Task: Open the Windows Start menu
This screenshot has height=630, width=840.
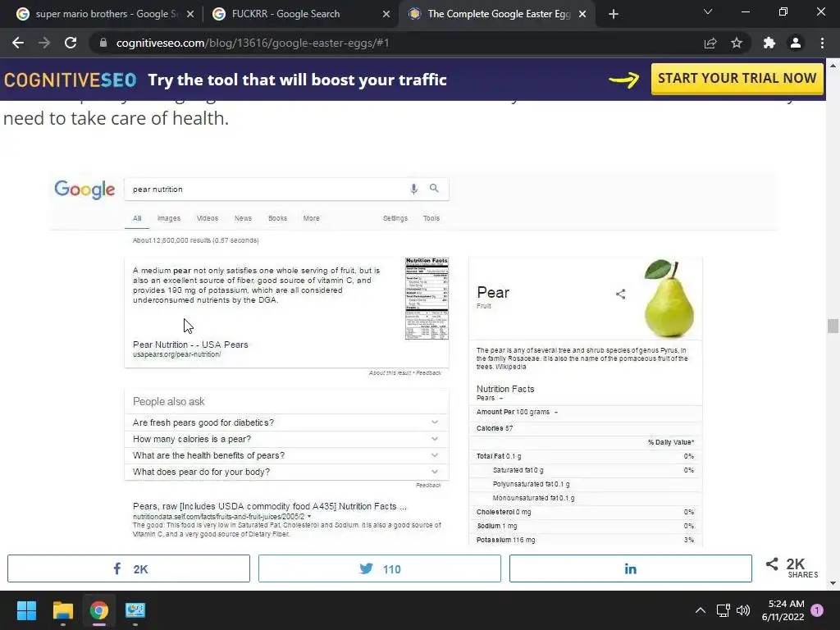Action: pyautogui.click(x=26, y=610)
